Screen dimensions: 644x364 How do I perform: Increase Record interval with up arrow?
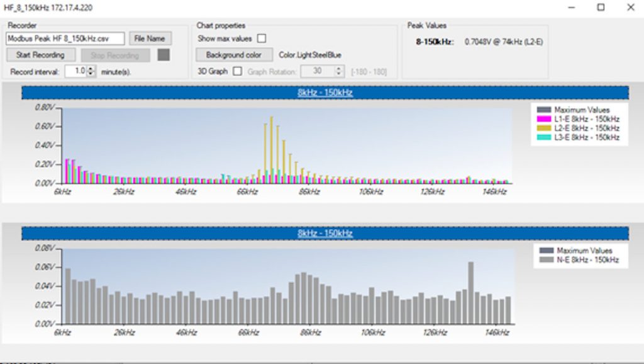(91, 69)
